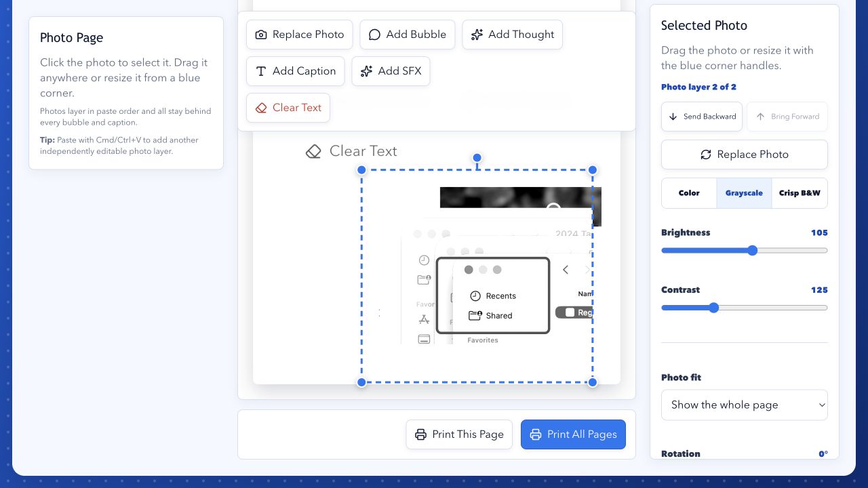868x488 pixels.
Task: Switch photo filter to Color
Action: (689, 193)
